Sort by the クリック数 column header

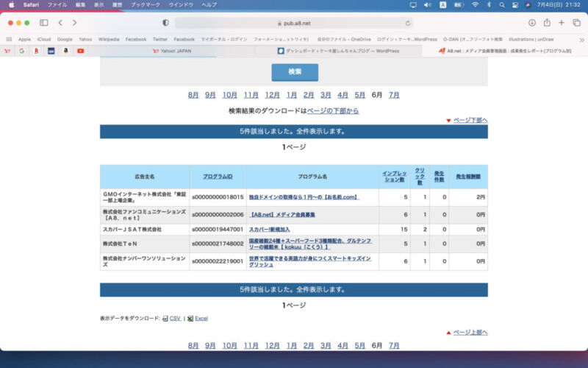click(x=420, y=177)
